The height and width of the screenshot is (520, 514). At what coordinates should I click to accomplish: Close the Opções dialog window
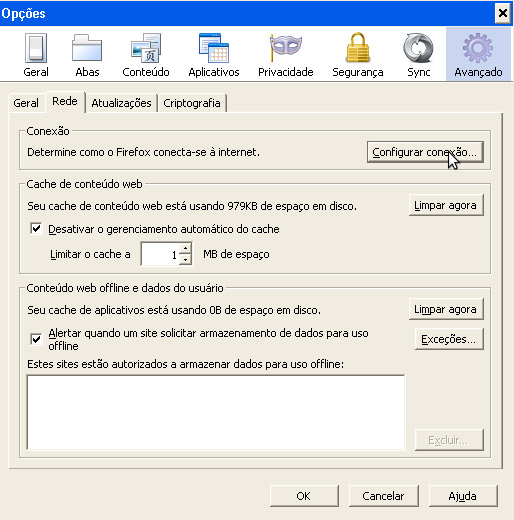coord(503,13)
